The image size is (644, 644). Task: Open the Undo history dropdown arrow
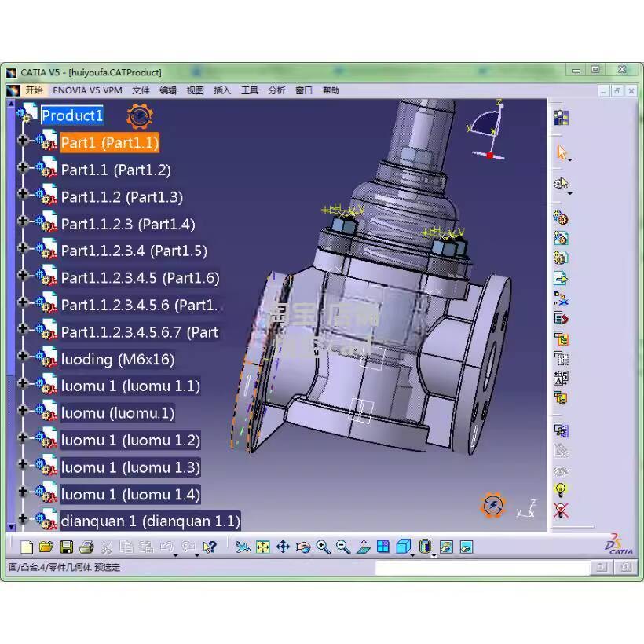click(x=176, y=555)
